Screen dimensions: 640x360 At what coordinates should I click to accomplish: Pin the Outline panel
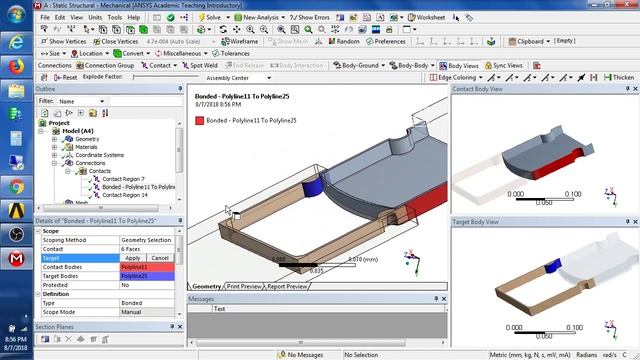pos(180,89)
